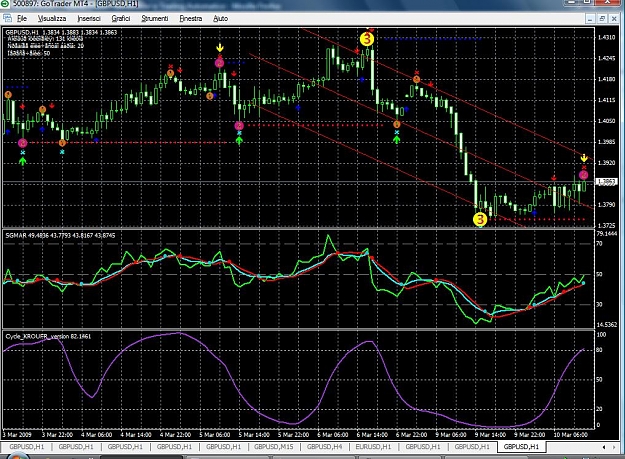Click the '5 Mar 06:00' time label

click(214, 435)
